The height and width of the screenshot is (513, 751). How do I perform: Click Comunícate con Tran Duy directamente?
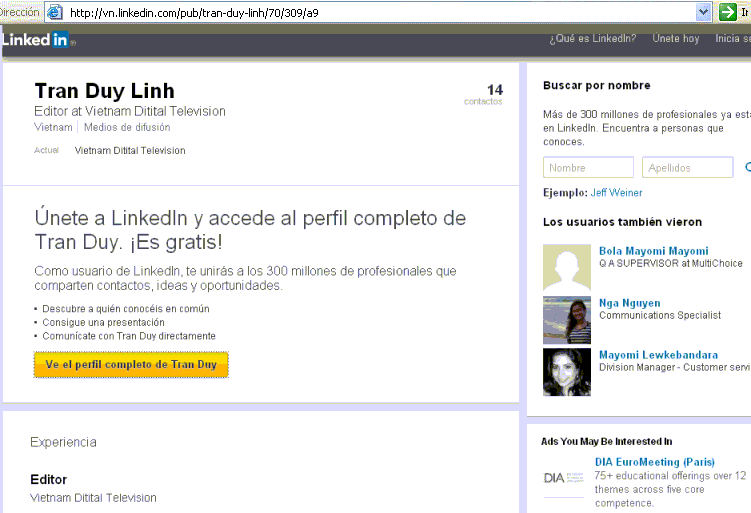point(129,336)
